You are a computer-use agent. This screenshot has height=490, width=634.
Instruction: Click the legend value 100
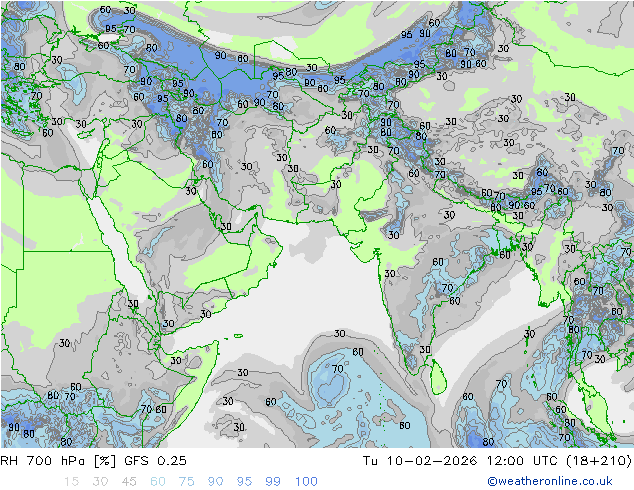point(306,481)
